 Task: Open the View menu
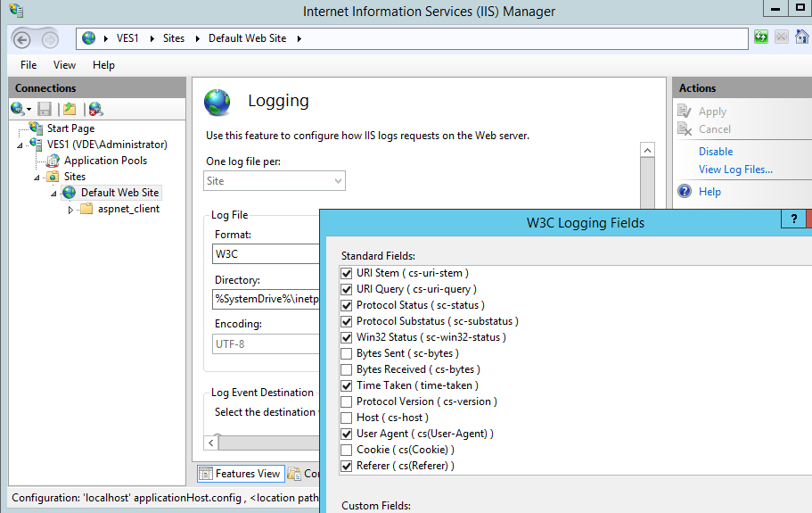pyautogui.click(x=64, y=65)
